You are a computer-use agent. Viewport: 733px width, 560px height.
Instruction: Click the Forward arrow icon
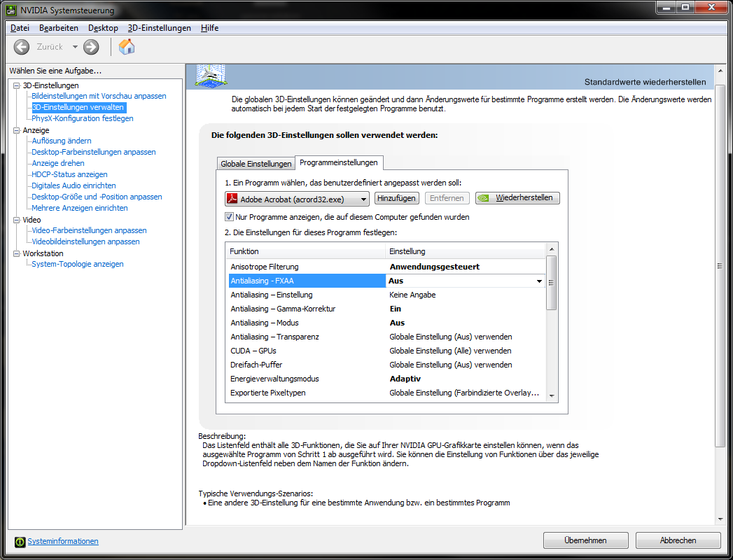[x=91, y=47]
